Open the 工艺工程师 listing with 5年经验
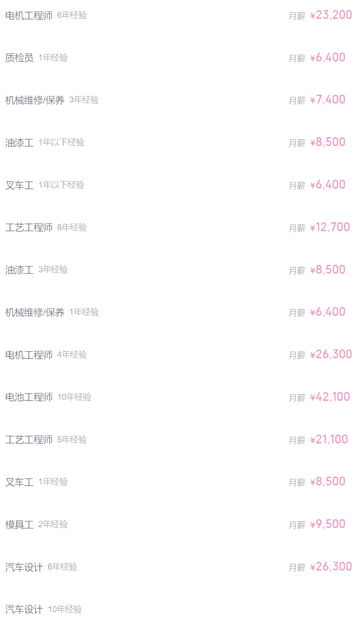Image resolution: width=364 pixels, height=617 pixels. [29, 440]
